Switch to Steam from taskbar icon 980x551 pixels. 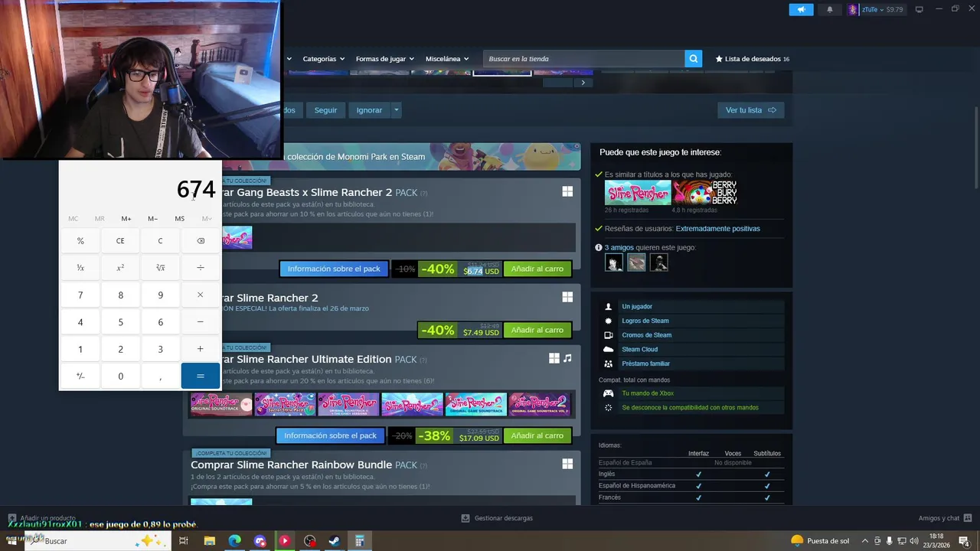click(x=335, y=541)
